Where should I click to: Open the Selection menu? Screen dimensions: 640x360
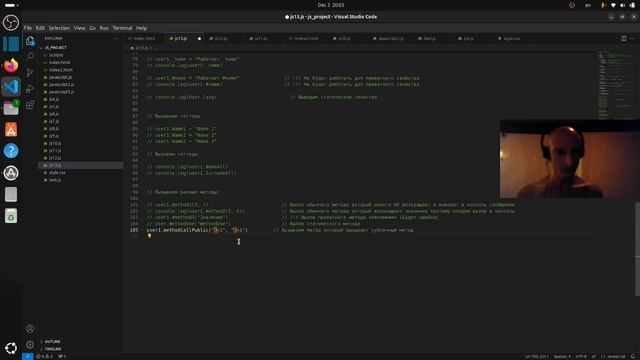click(59, 28)
